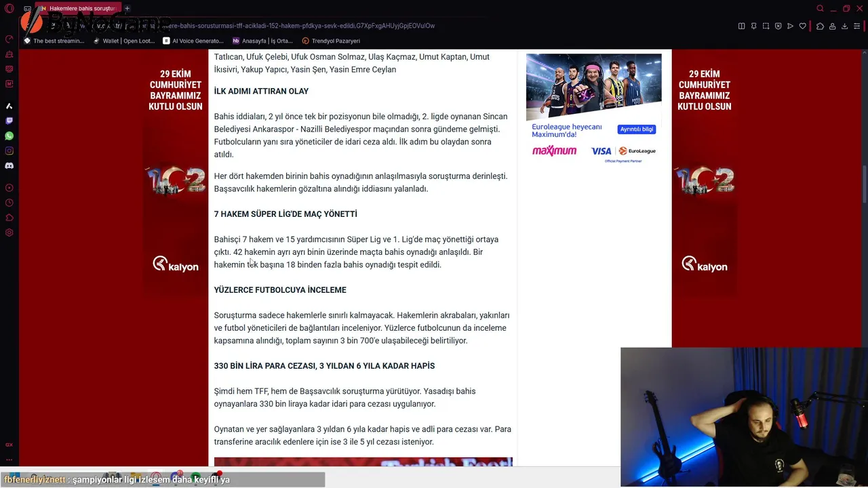
Task: Take a snapshot with the capture icon
Action: coord(766,26)
